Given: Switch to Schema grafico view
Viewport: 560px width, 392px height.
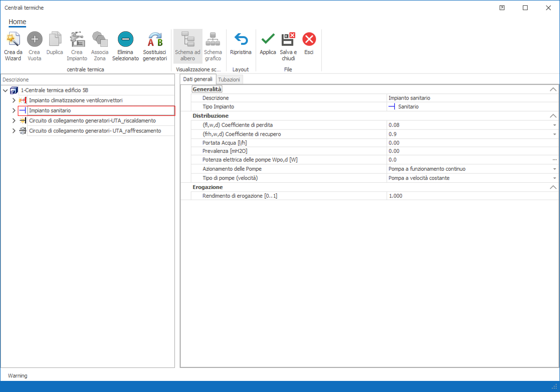Looking at the screenshot, I should click(x=213, y=39).
